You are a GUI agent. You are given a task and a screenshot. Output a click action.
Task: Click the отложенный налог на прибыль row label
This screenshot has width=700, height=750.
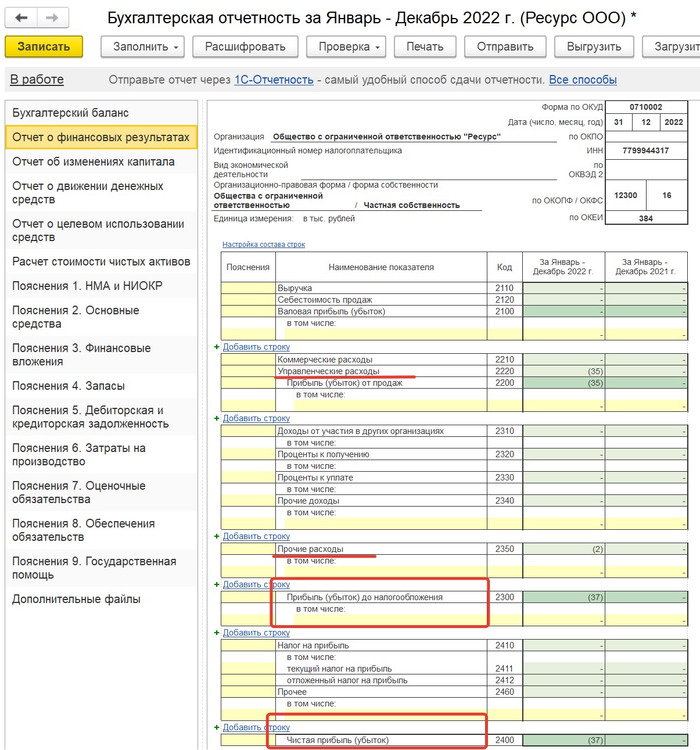click(347, 680)
